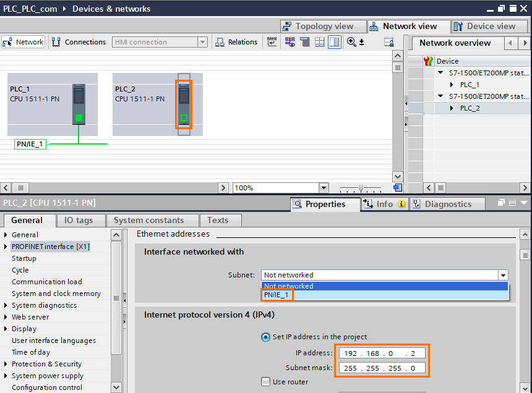Click the green PROFINET port on PLC_1
The height and width of the screenshot is (393, 532).
pyautogui.click(x=79, y=117)
